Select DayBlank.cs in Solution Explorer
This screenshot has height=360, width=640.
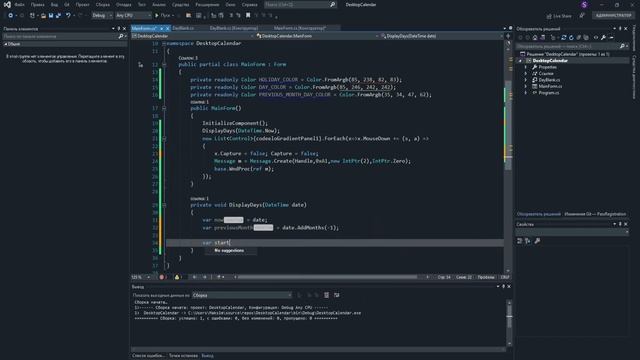549,80
